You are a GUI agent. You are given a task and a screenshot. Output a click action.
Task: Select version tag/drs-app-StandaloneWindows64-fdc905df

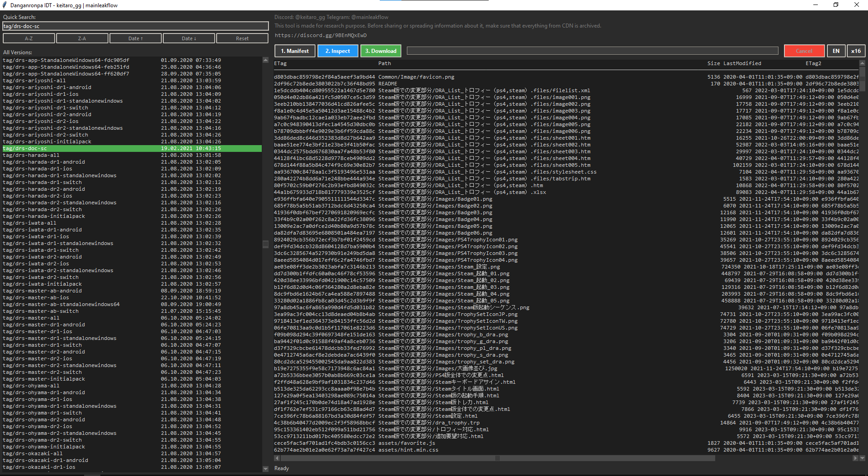click(132, 60)
